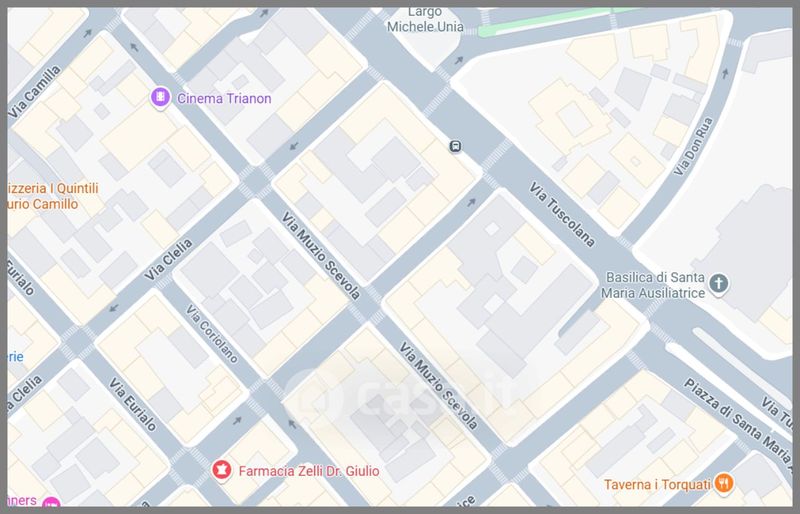The height and width of the screenshot is (514, 800).
Task: Click the Casa.it watermark logo
Action: [x=403, y=398]
